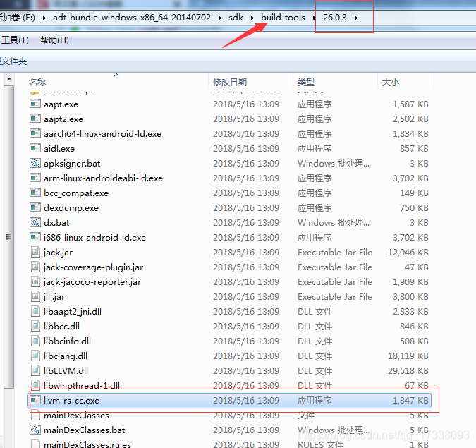Click the 12,046 KB size cell
The height and width of the screenshot is (448, 476).
click(408, 252)
